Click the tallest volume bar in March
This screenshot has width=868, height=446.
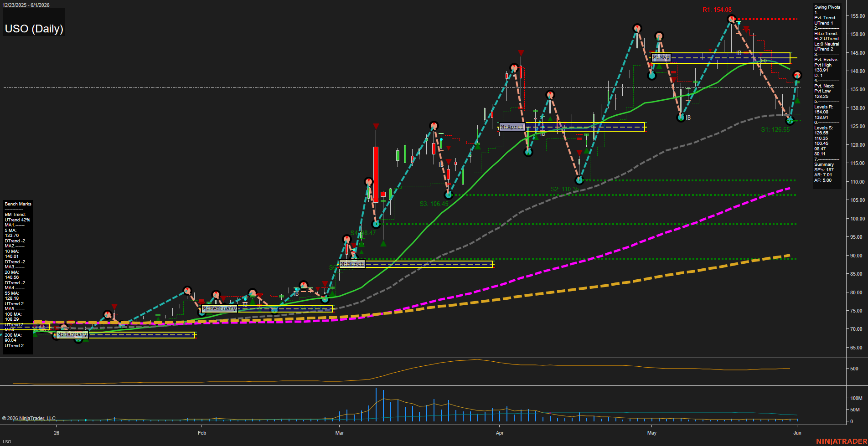pyautogui.click(x=376, y=405)
